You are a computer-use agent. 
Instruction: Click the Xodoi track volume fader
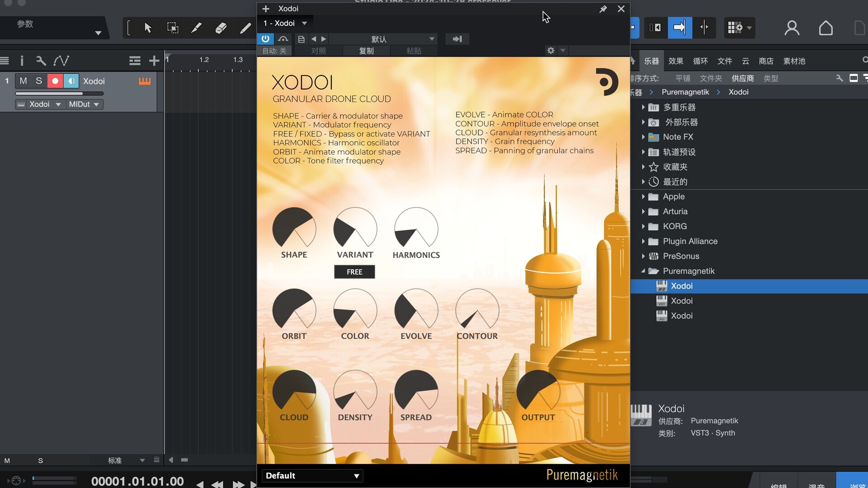pos(59,94)
